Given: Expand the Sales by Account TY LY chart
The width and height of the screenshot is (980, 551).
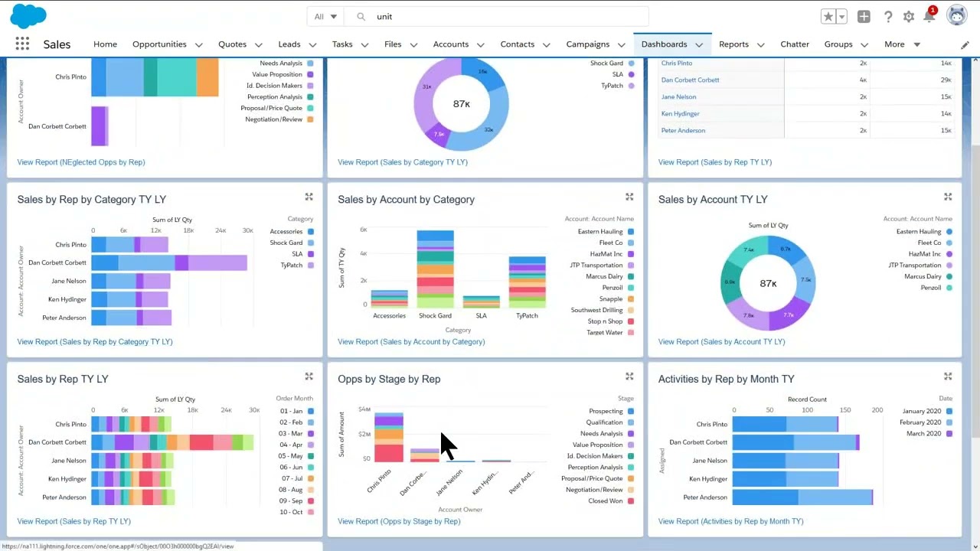Looking at the screenshot, I should (x=948, y=197).
